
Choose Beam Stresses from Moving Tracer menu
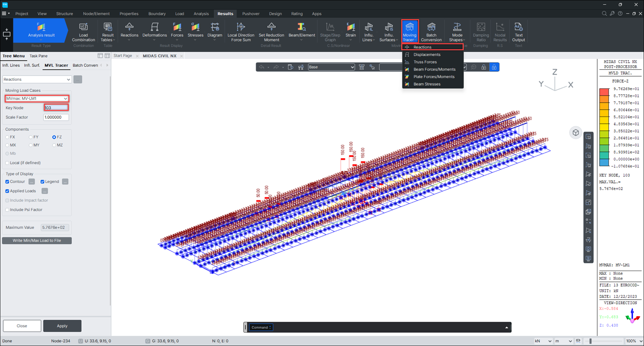[433, 84]
